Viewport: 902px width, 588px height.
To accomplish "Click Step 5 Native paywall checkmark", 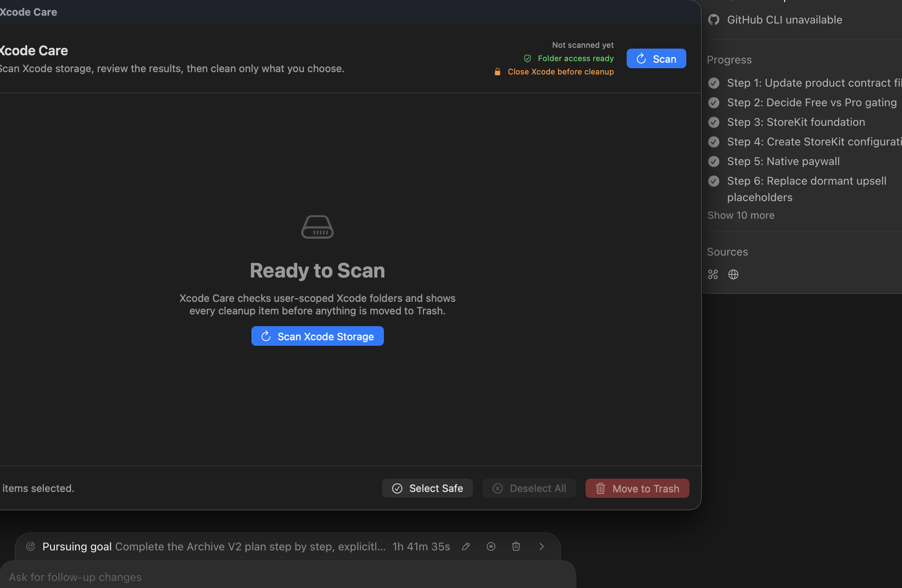I will [714, 162].
